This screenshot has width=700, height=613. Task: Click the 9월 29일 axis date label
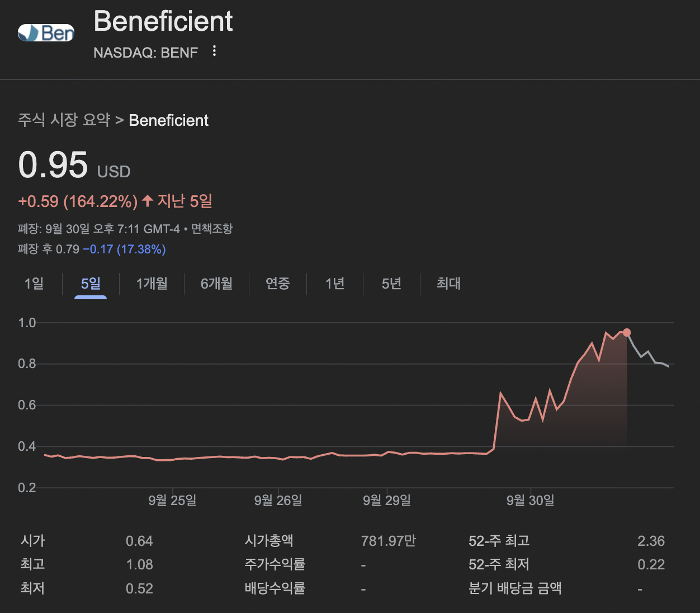[x=387, y=500]
